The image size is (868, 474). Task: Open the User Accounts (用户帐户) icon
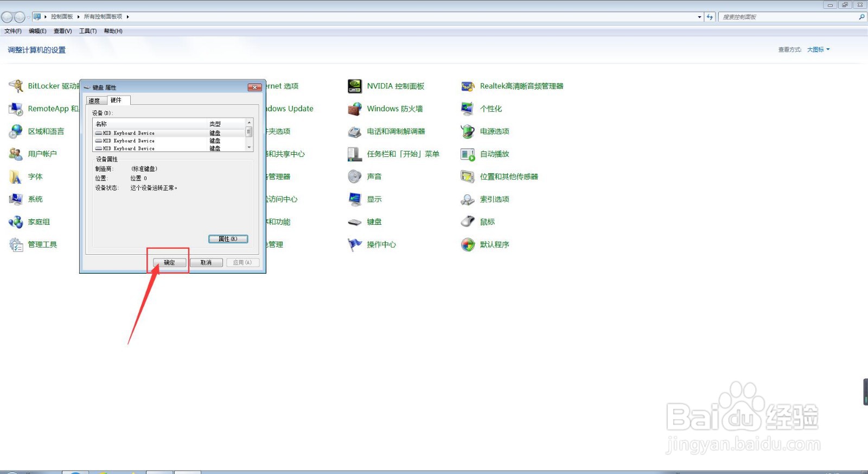(16, 154)
